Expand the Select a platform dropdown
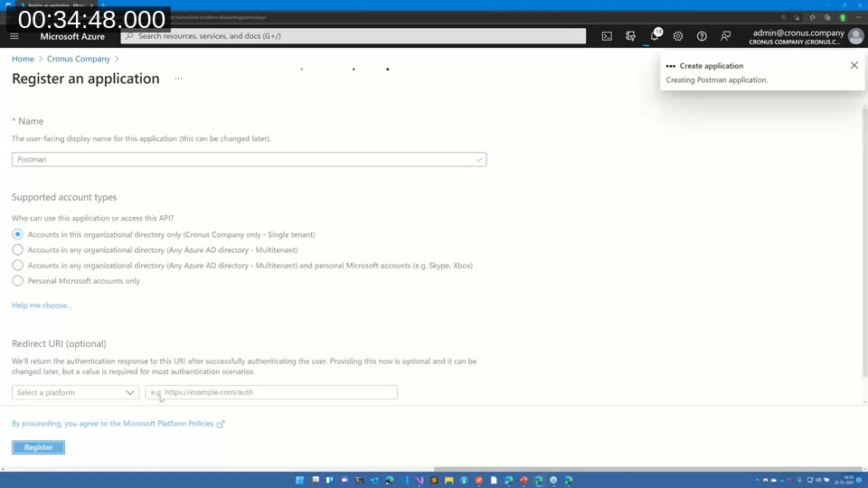The width and height of the screenshot is (868, 488). pos(75,392)
